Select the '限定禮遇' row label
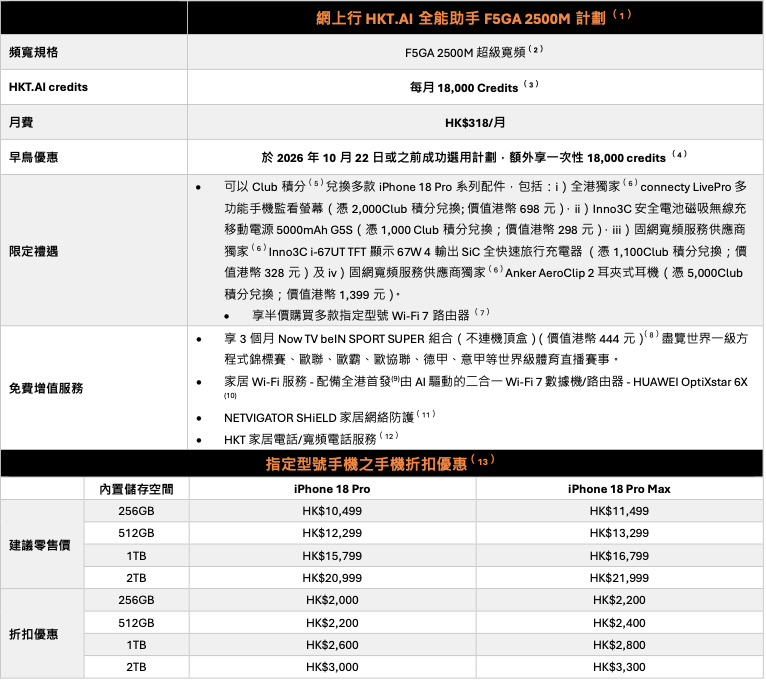 point(33,251)
